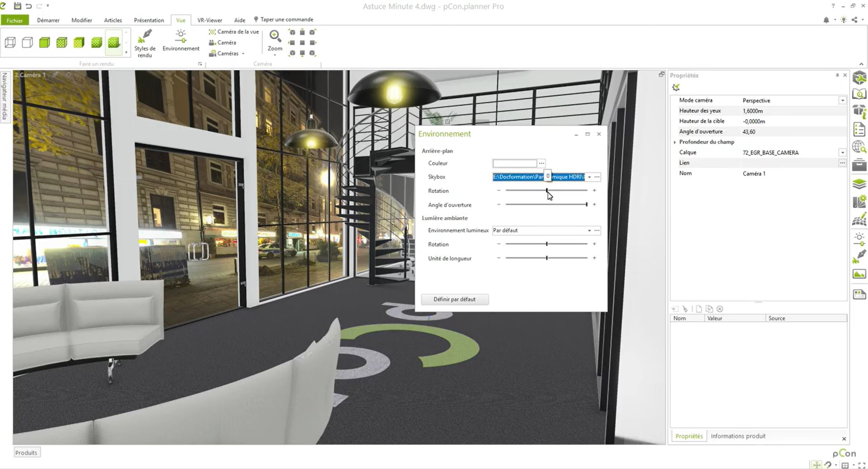Expand Environnement lumineux dropdown
The height and width of the screenshot is (469, 868).
point(589,230)
